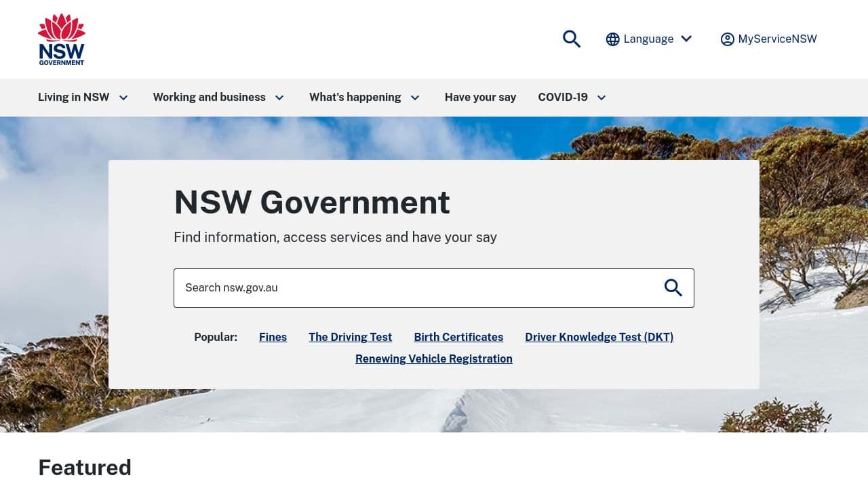
Task: Open MyServiceNSW via the account icon
Action: 727,39
